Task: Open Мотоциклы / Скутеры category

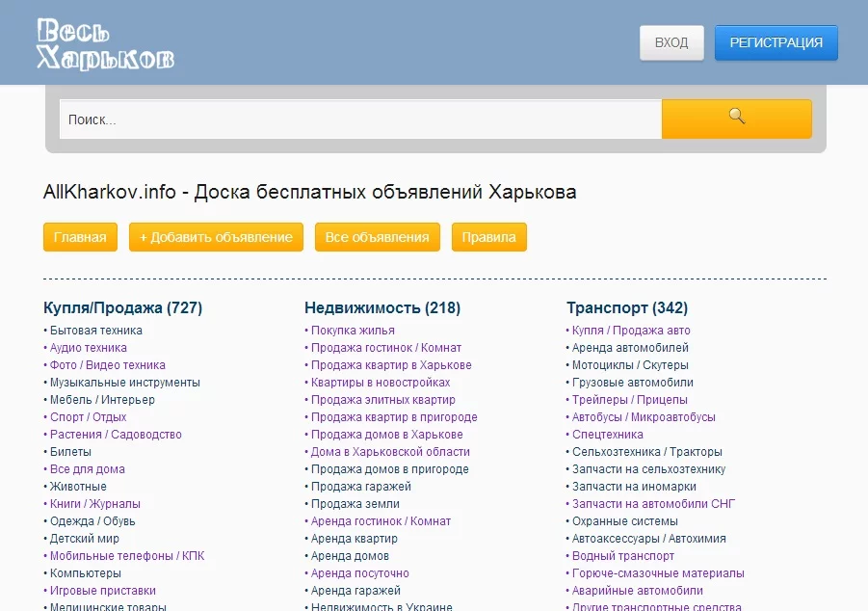Action: tap(630, 365)
